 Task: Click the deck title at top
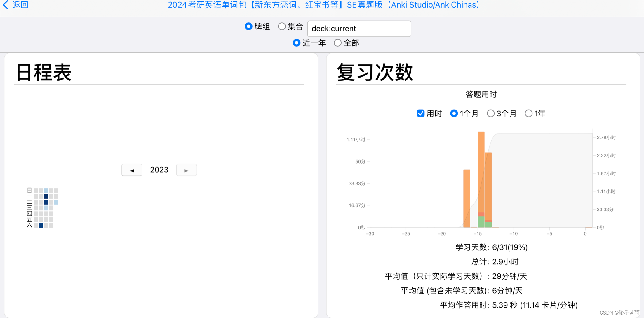pos(323,5)
